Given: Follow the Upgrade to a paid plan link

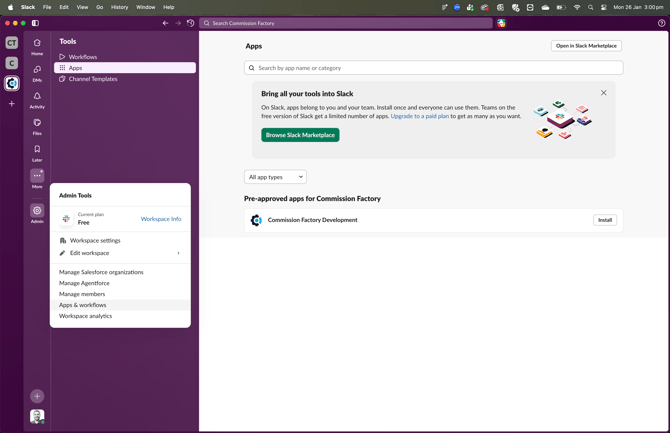Looking at the screenshot, I should 419,116.
